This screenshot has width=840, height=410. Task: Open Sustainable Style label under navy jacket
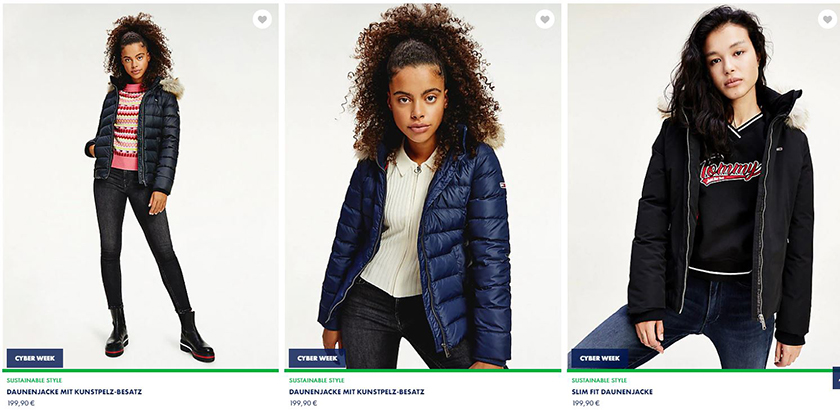[317, 381]
